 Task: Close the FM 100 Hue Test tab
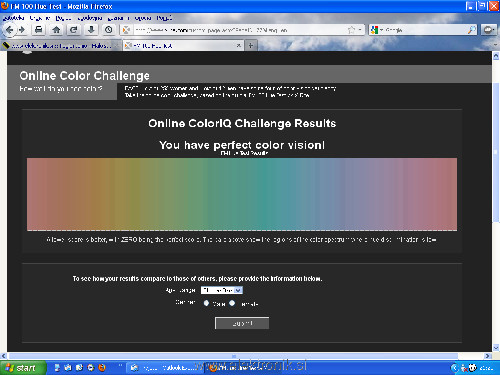coord(239,46)
